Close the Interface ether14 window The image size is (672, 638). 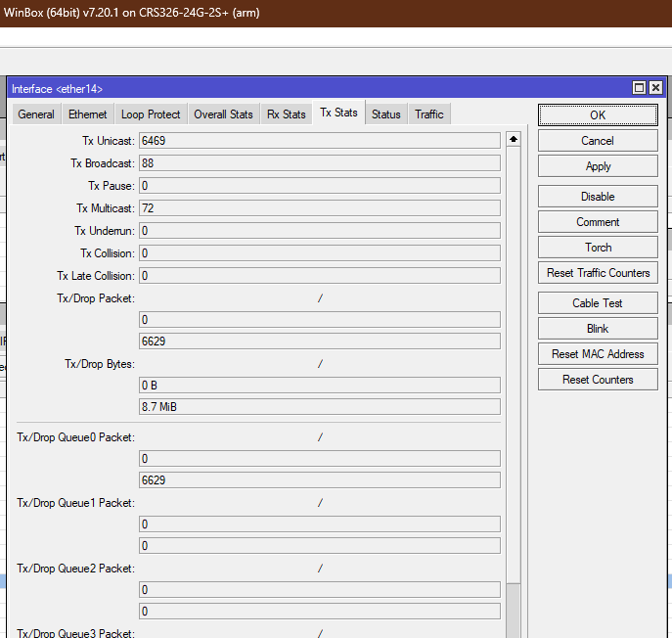pos(655,88)
